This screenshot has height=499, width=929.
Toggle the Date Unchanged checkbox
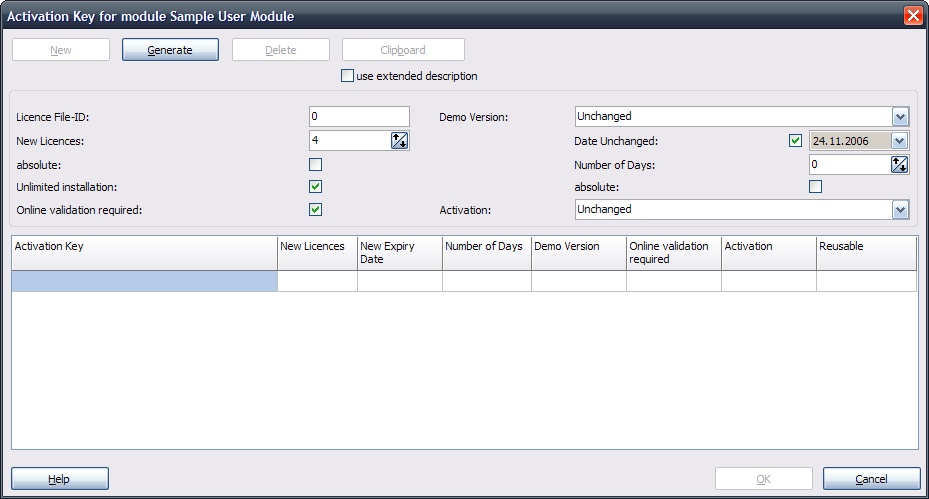pyautogui.click(x=796, y=141)
